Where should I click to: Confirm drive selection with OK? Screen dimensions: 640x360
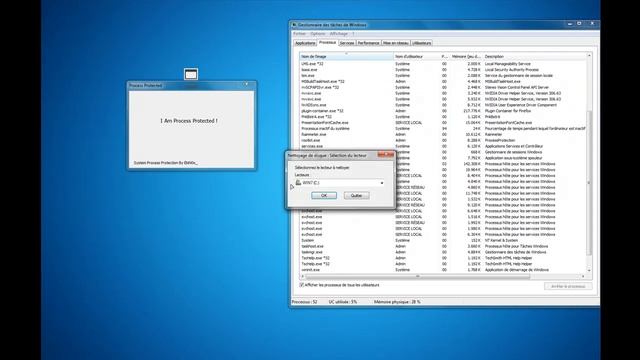click(x=324, y=196)
